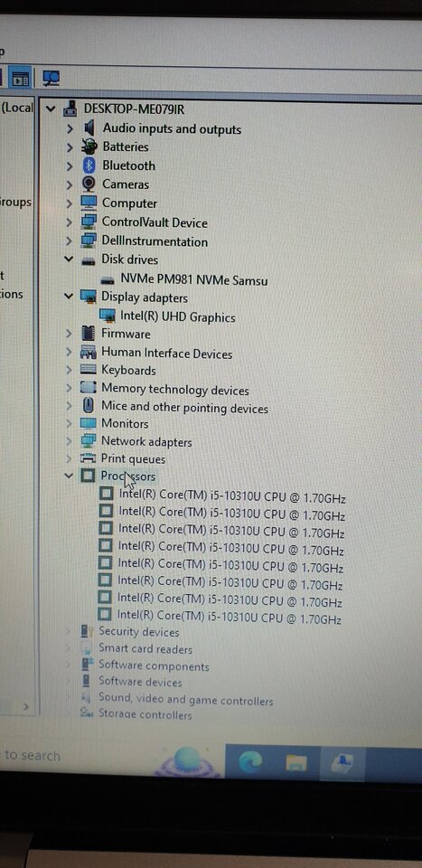Click the Print queues entry

[x=133, y=459]
